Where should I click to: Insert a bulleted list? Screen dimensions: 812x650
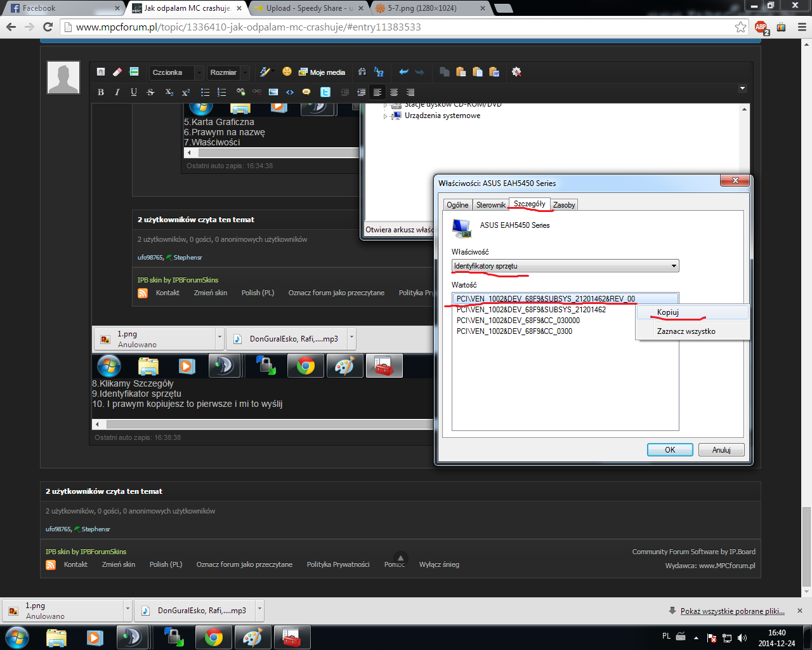tap(205, 92)
